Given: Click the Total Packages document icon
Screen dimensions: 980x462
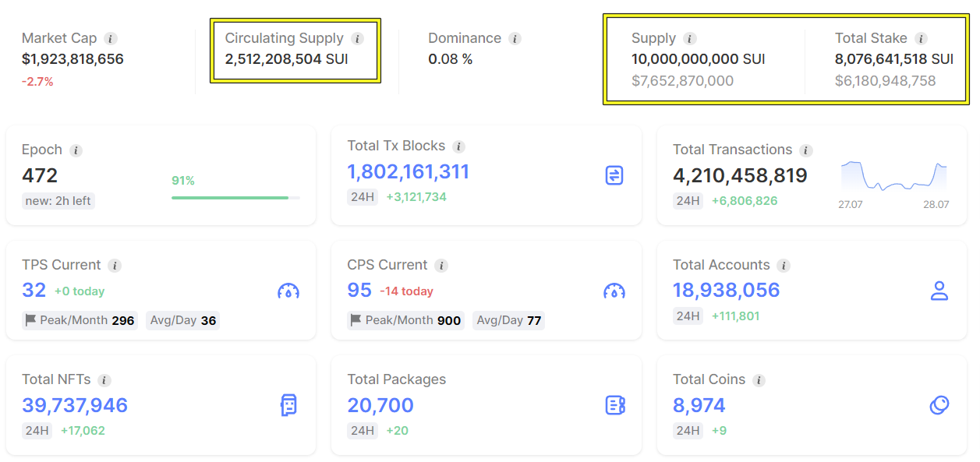Looking at the screenshot, I should click(615, 405).
